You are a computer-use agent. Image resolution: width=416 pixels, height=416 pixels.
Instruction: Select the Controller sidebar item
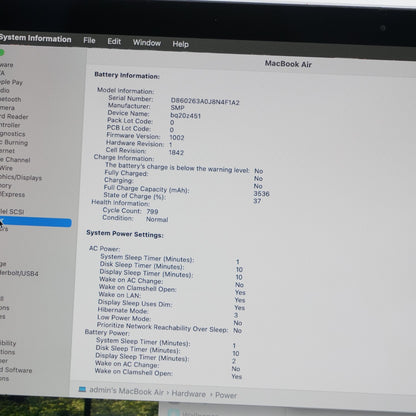pos(10,125)
